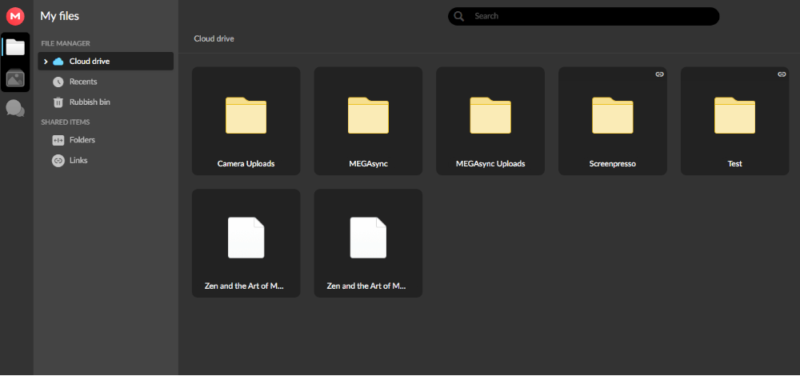Click the magnifier icon in search bar

click(x=459, y=16)
